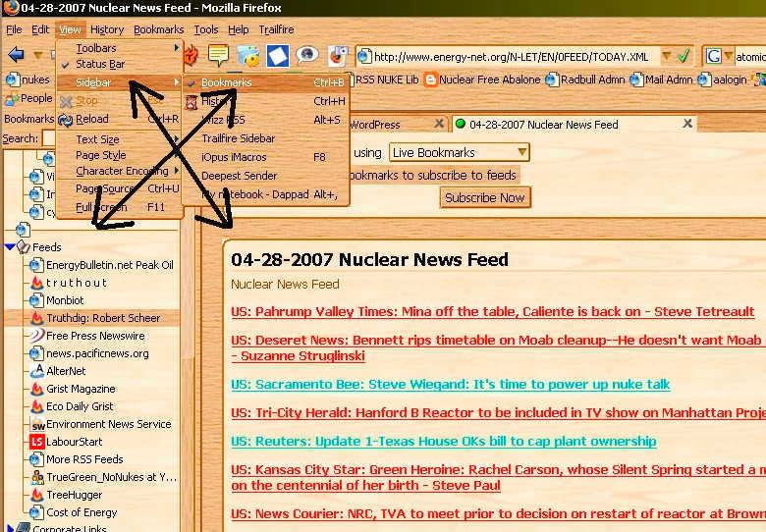
Task: Open the History menu in menu bar
Action: (107, 29)
